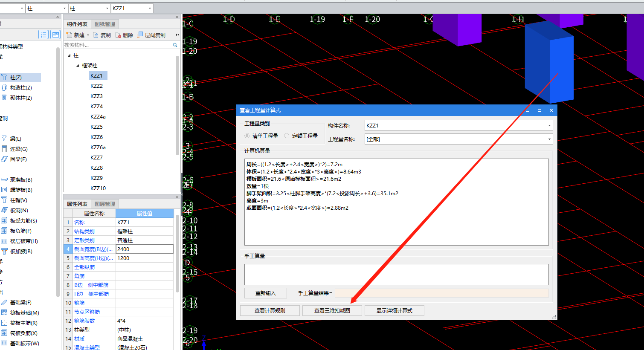Pick the 板加腋(B) component
This screenshot has width=644, height=350.
click(x=21, y=251)
